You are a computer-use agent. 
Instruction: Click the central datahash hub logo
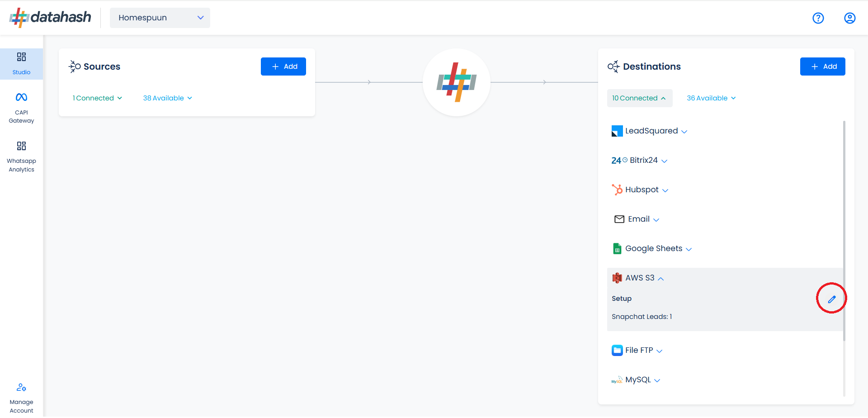457,82
